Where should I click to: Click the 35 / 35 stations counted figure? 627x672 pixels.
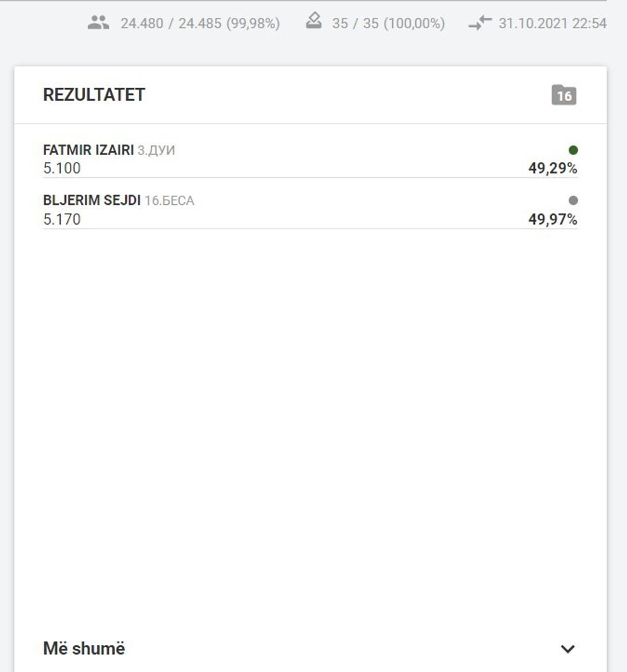coord(388,24)
